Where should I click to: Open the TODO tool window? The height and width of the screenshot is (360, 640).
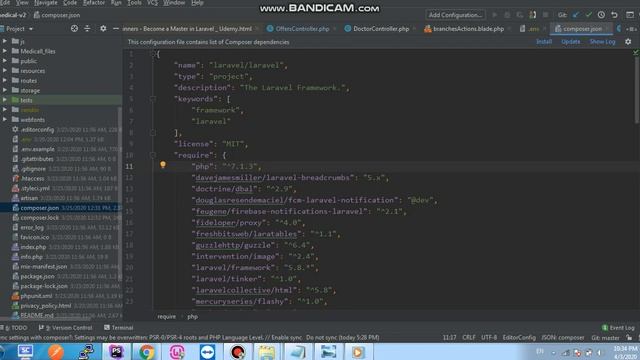tap(14, 328)
